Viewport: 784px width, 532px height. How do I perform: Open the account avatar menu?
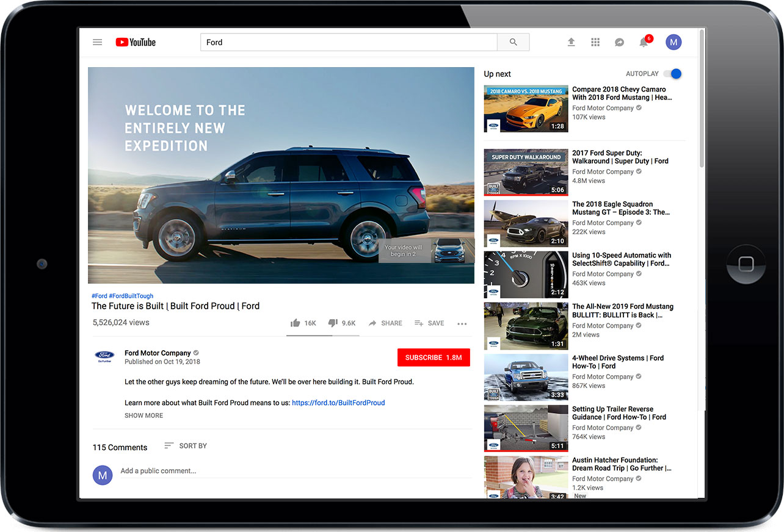pyautogui.click(x=673, y=42)
